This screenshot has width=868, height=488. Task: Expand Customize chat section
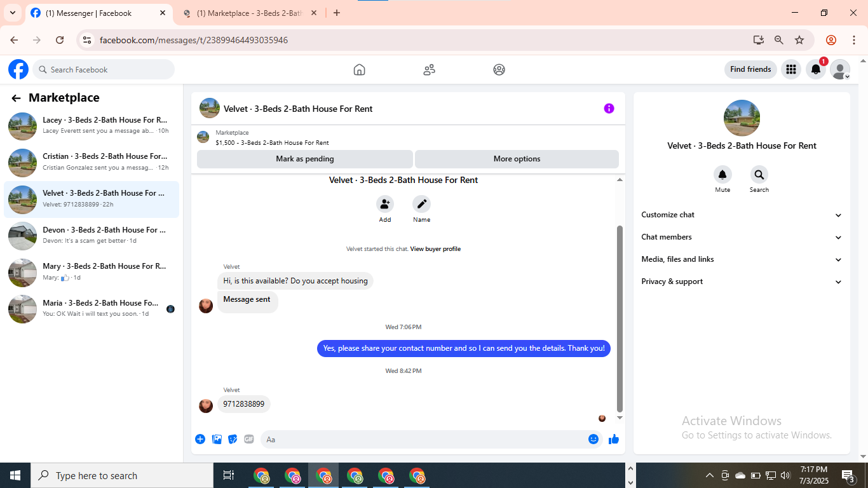click(x=742, y=215)
